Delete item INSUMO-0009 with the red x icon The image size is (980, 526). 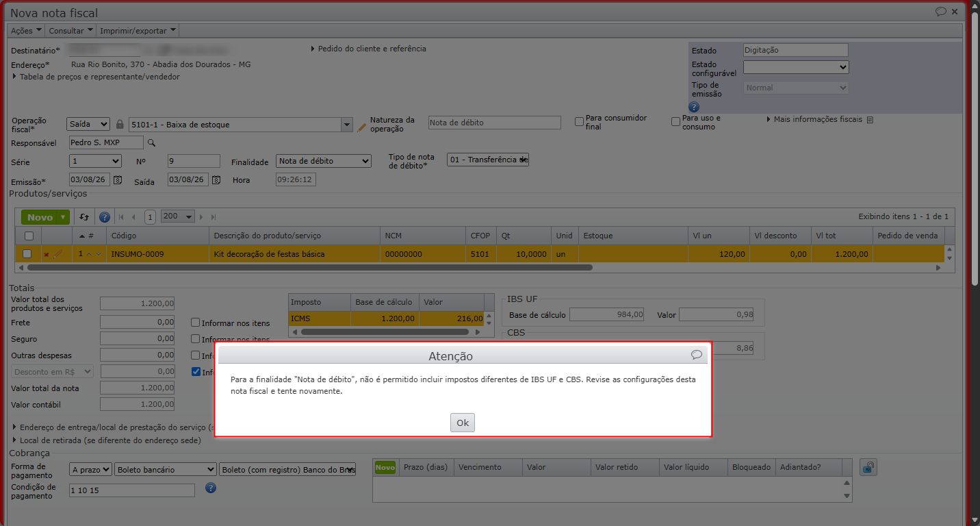(47, 254)
